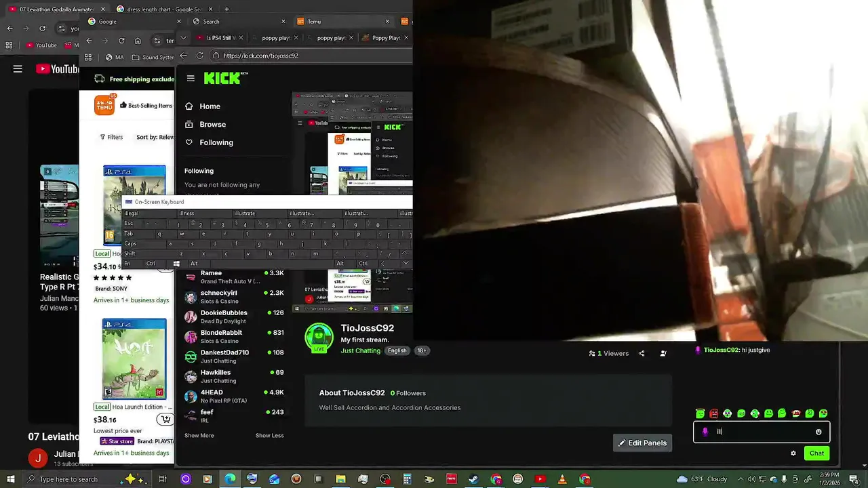868x488 pixels.
Task: Expand list with Show More
Action: 199,436
